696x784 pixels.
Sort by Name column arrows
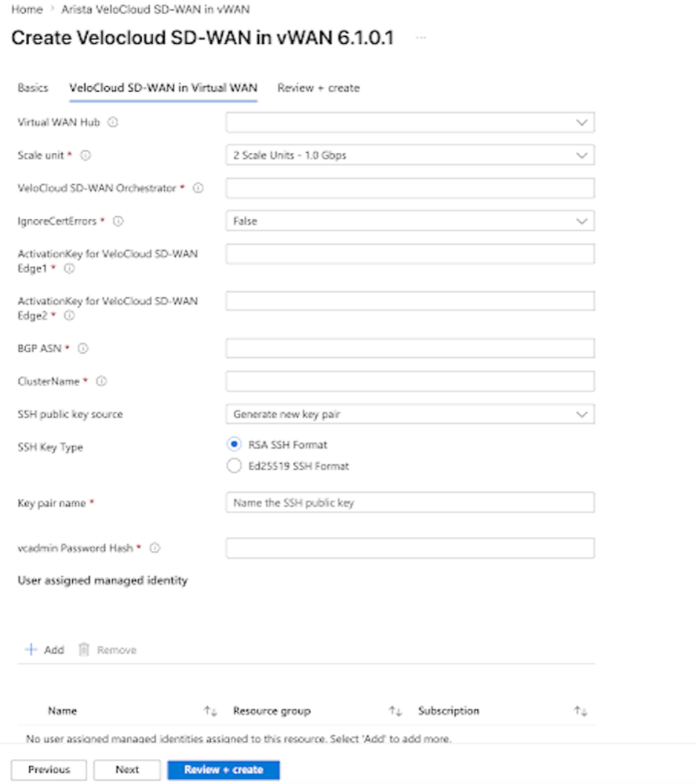[x=210, y=710]
